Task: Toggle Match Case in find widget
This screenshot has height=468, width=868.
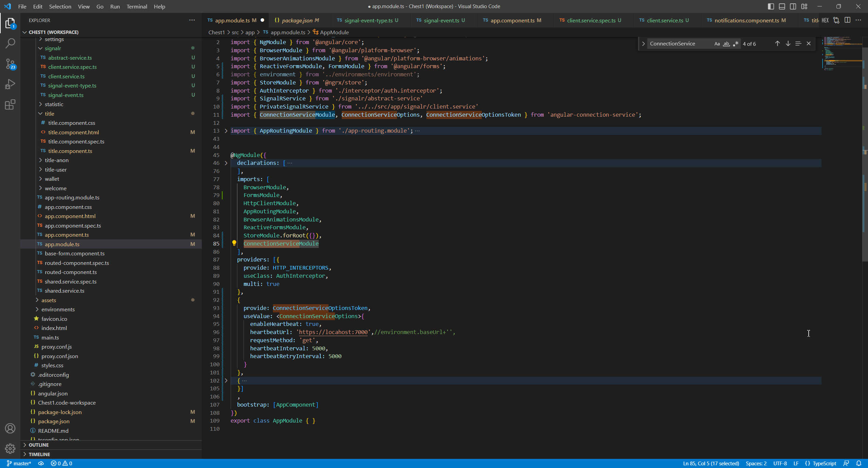Action: (x=717, y=44)
